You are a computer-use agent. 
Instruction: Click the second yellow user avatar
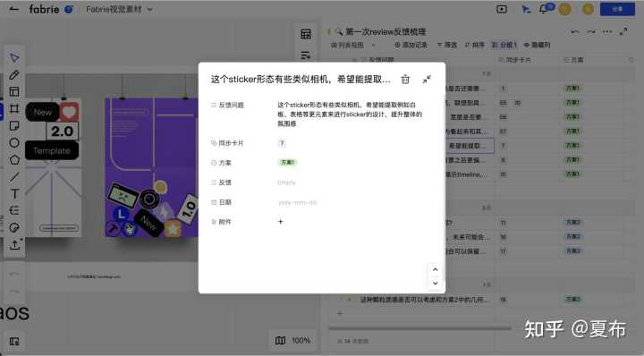tap(588, 9)
